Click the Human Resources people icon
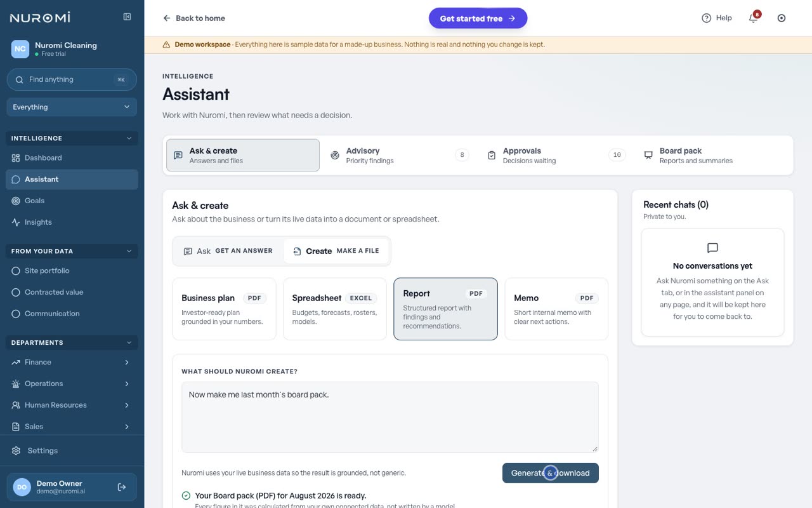812x508 pixels. point(16,405)
